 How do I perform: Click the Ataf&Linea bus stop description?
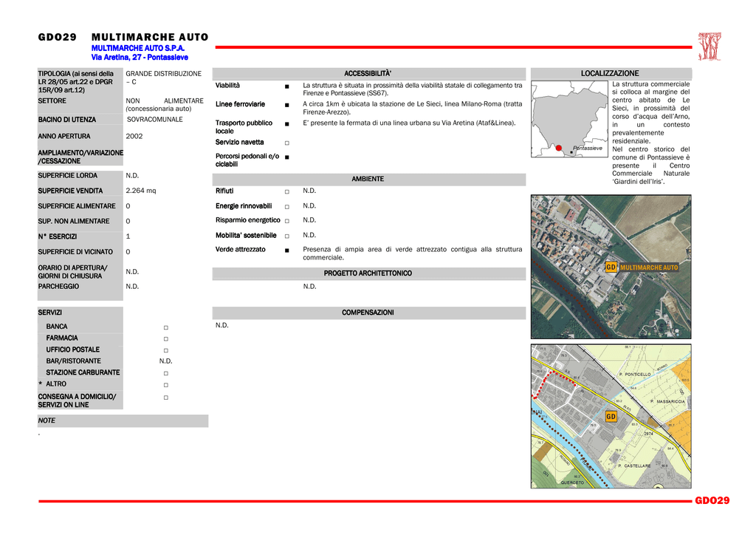409,123
